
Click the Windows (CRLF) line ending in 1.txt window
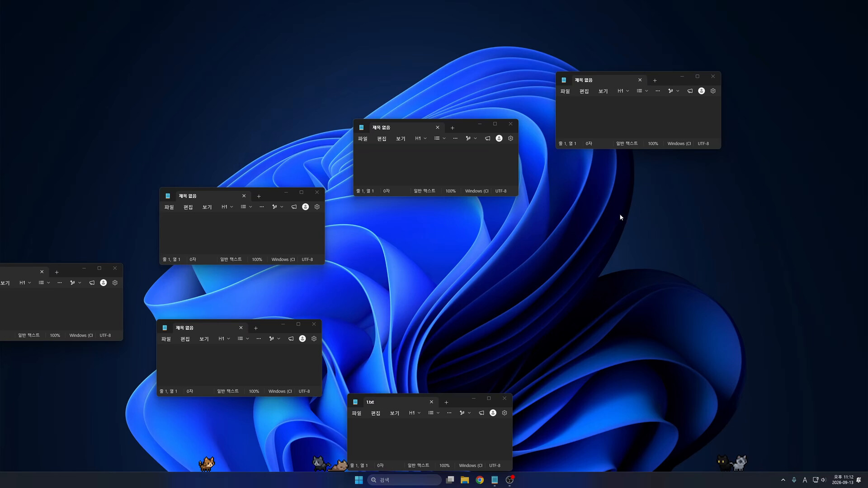pos(471,465)
